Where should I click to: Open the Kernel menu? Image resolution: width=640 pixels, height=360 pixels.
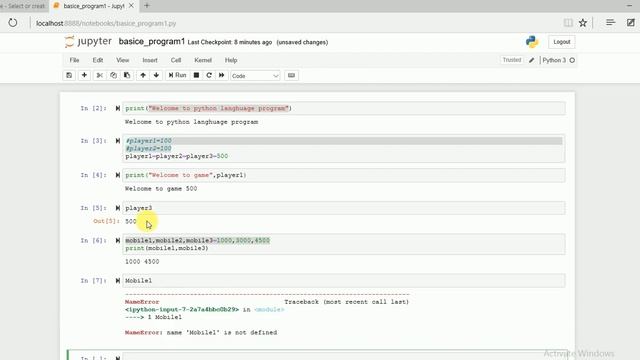[203, 60]
